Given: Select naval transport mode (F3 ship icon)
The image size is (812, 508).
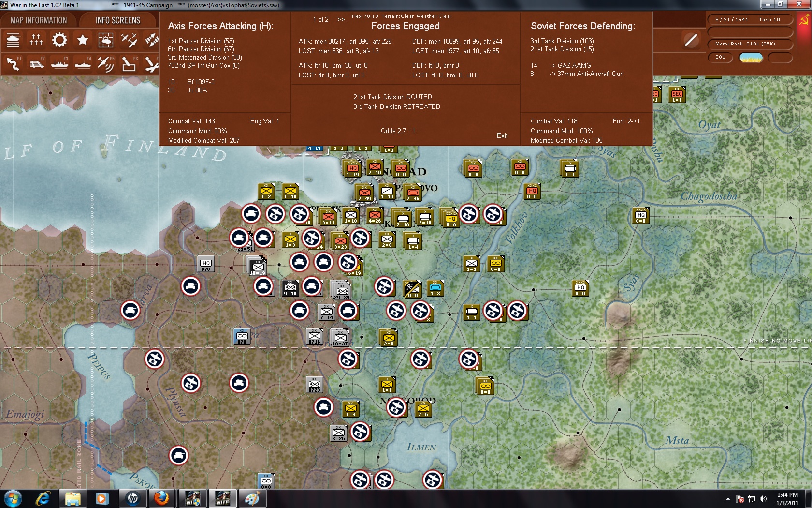Looking at the screenshot, I should (x=59, y=63).
